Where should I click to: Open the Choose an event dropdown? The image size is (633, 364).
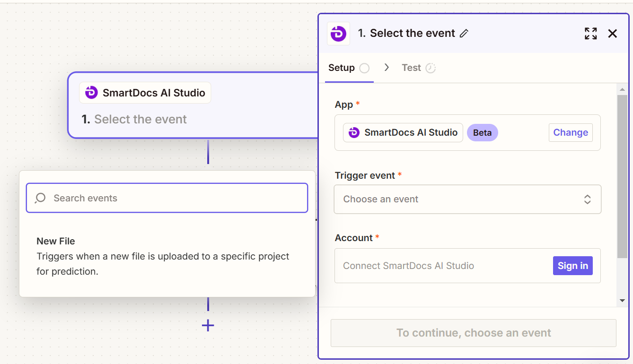point(467,199)
